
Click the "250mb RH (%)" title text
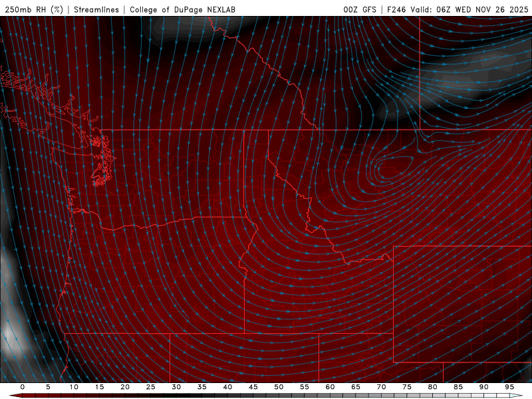click(34, 9)
